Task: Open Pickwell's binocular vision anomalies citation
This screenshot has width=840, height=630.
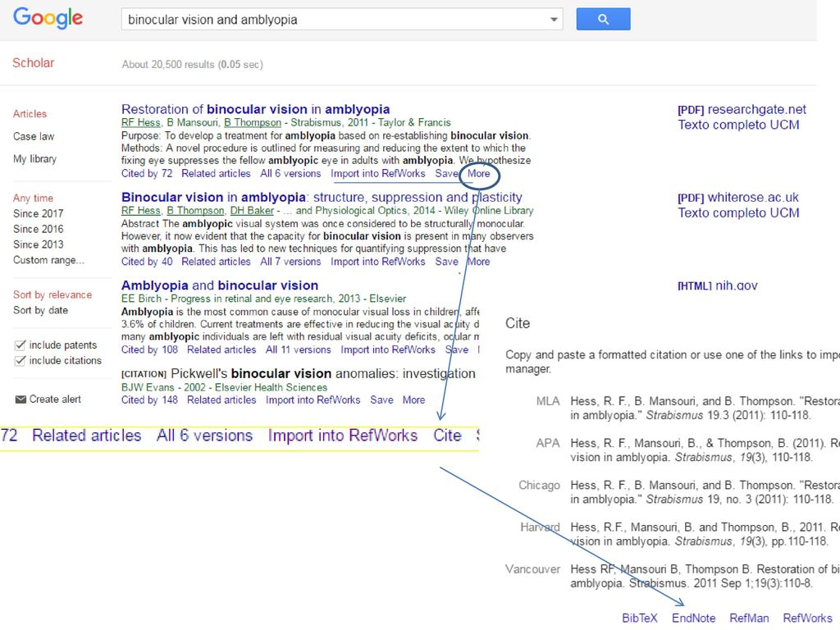Action: click(x=323, y=373)
